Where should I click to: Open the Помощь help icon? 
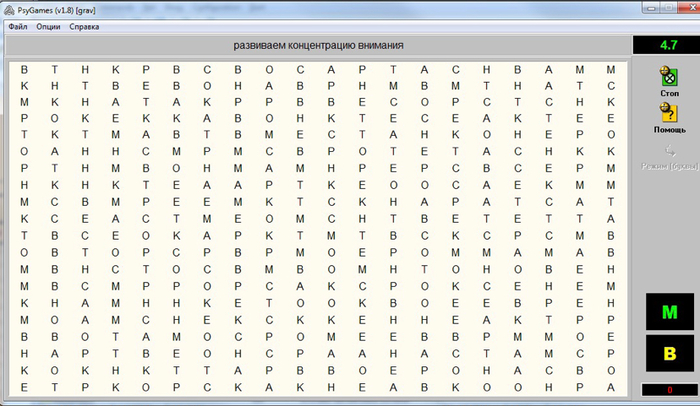point(669,115)
